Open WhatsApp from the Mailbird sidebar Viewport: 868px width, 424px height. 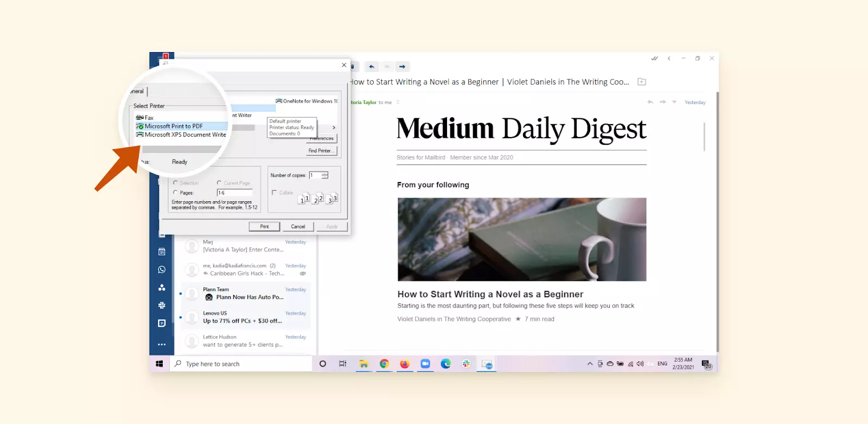[162, 269]
